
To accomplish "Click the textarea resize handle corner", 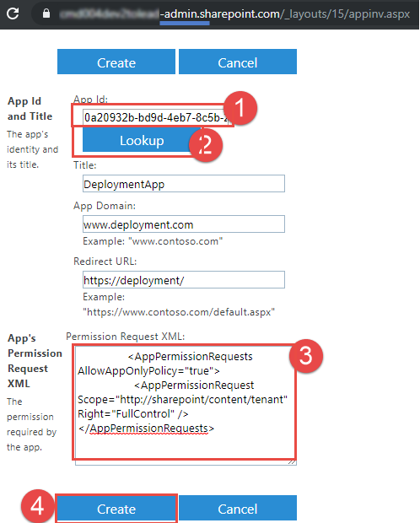I will pyautogui.click(x=293, y=461).
